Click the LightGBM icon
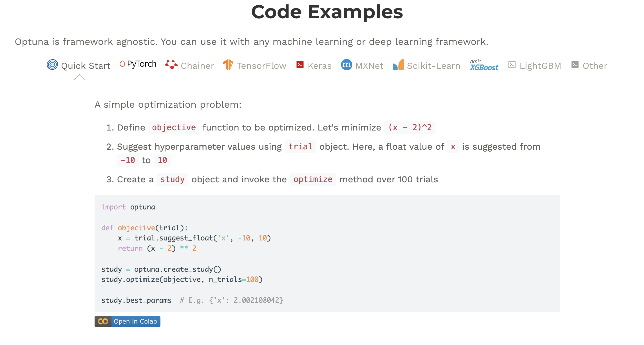 pyautogui.click(x=512, y=65)
